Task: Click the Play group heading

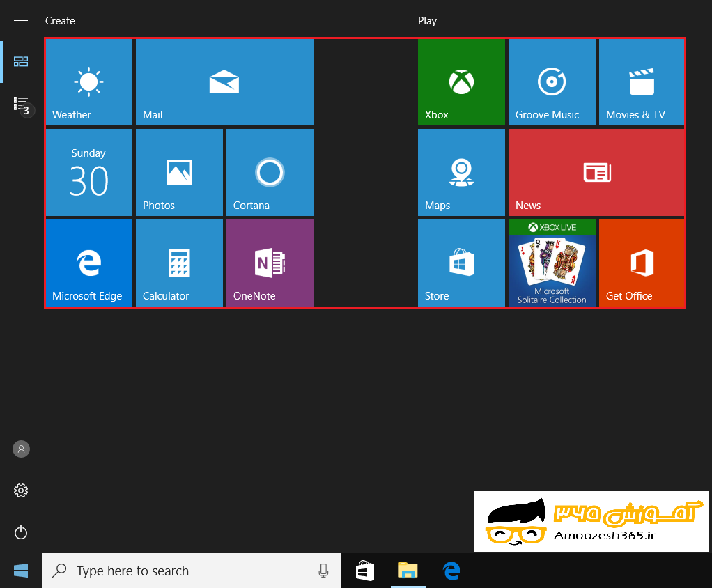Action: [427, 21]
